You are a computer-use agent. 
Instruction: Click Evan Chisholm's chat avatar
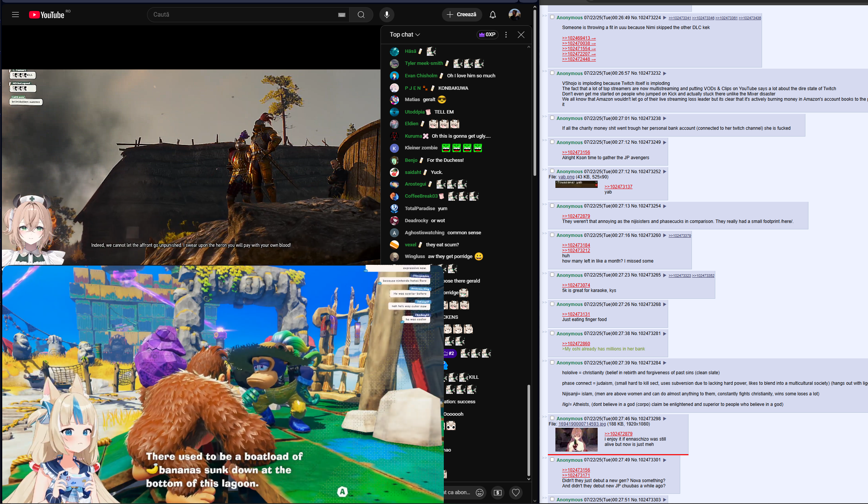coord(394,76)
